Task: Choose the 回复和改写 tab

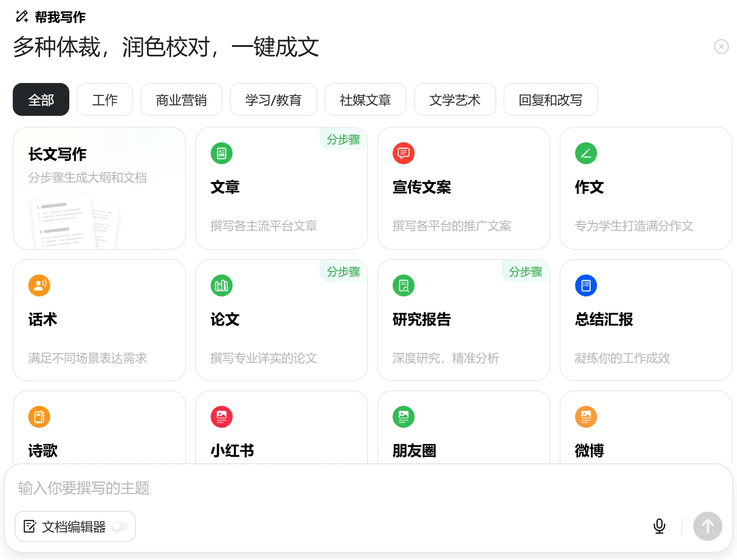Action: click(550, 100)
